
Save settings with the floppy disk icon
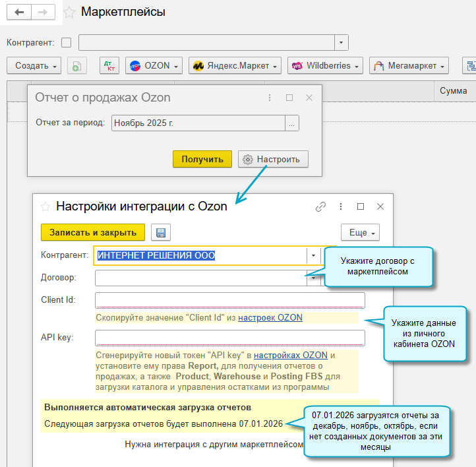click(161, 233)
